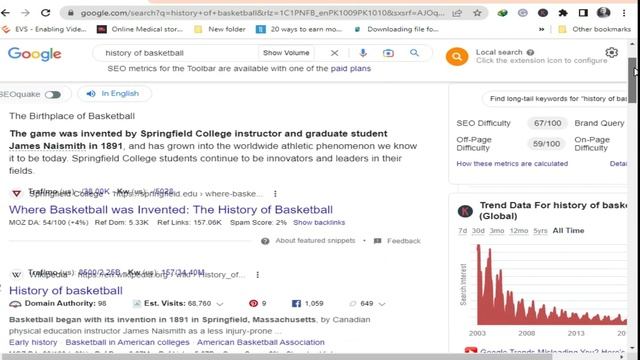This screenshot has height=360, width=640.
Task: Click the green extension icon in toolbar
Action: [502, 13]
